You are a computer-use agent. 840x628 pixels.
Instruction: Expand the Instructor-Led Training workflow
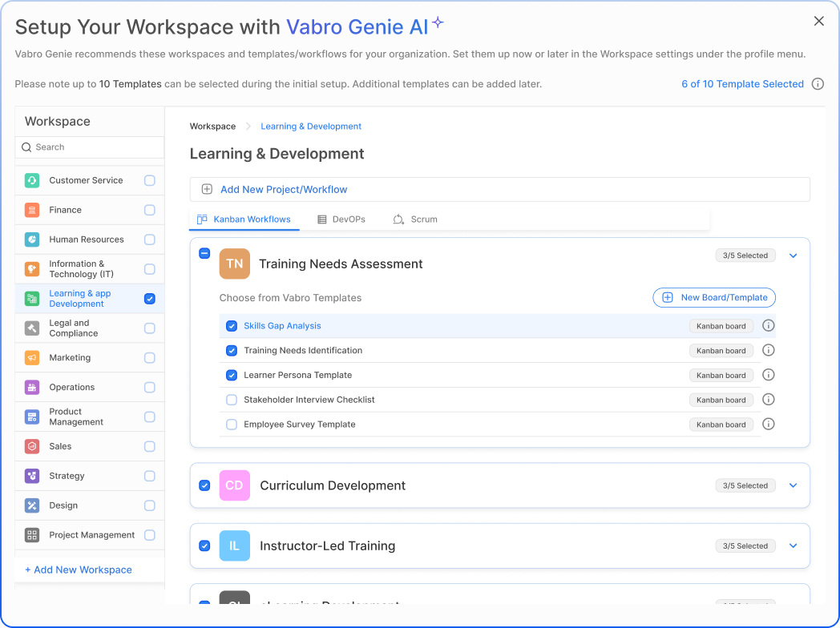(x=794, y=546)
